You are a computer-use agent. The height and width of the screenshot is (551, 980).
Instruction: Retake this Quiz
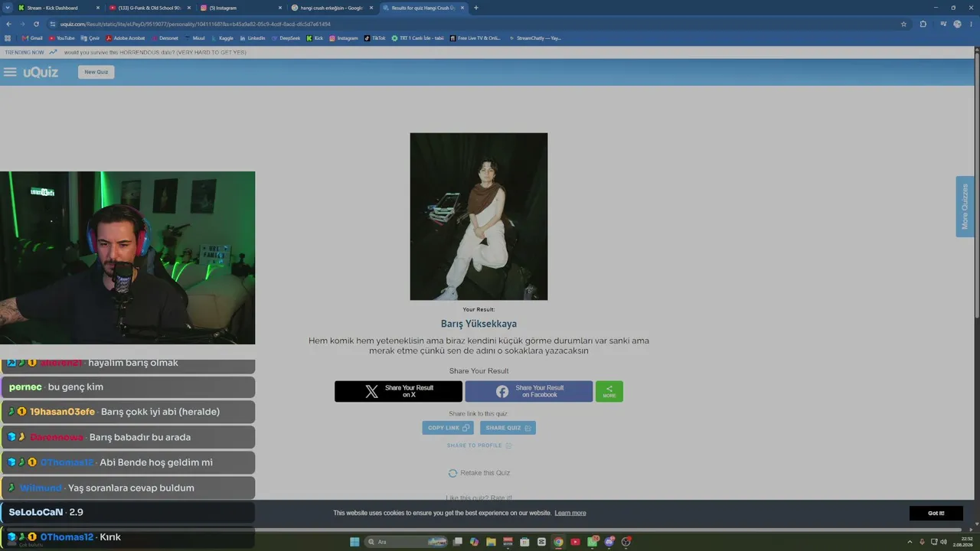click(x=479, y=473)
